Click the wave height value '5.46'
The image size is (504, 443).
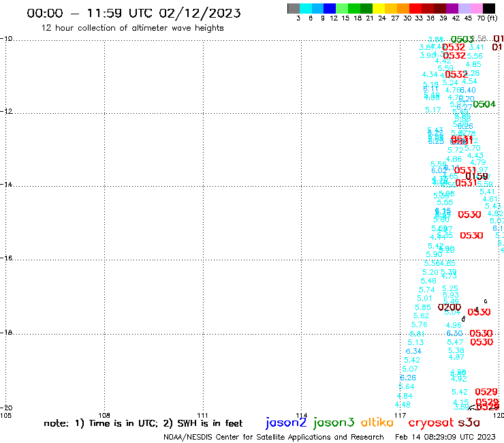click(428, 281)
